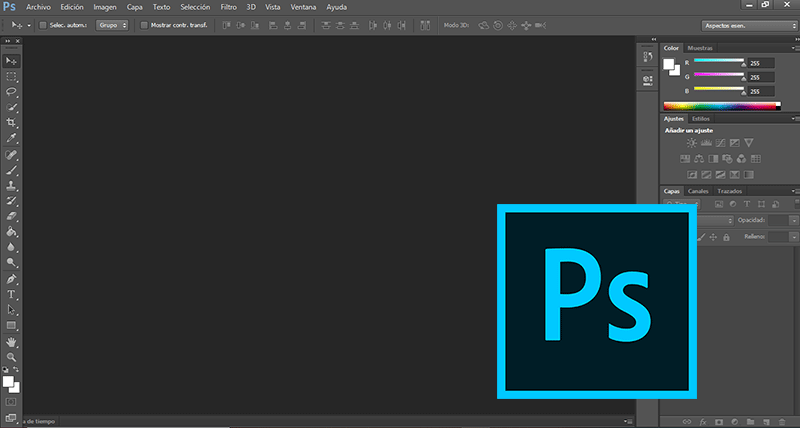This screenshot has height=428, width=800.
Task: Select the Zoom tool in the toolbox
Action: tap(11, 357)
